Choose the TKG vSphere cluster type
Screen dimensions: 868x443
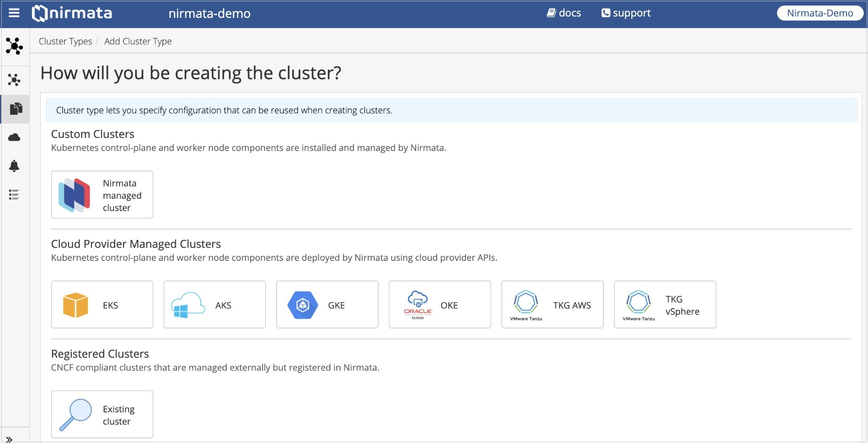pyautogui.click(x=665, y=305)
